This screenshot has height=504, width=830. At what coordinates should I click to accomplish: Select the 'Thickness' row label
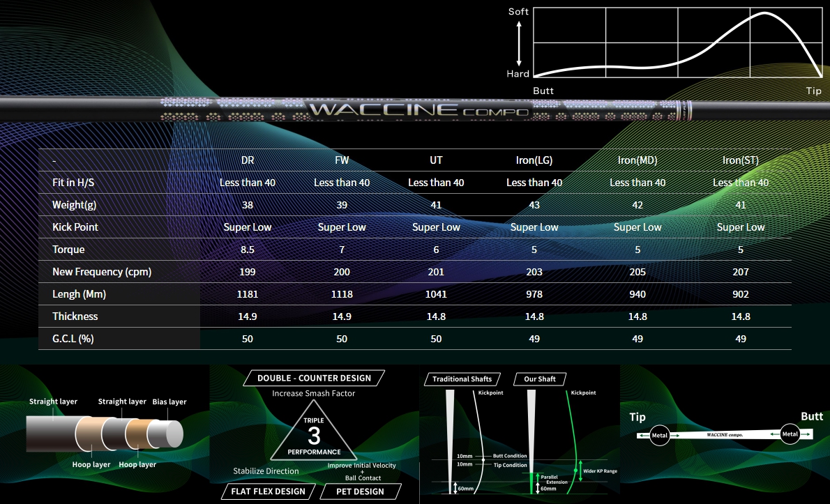point(75,316)
